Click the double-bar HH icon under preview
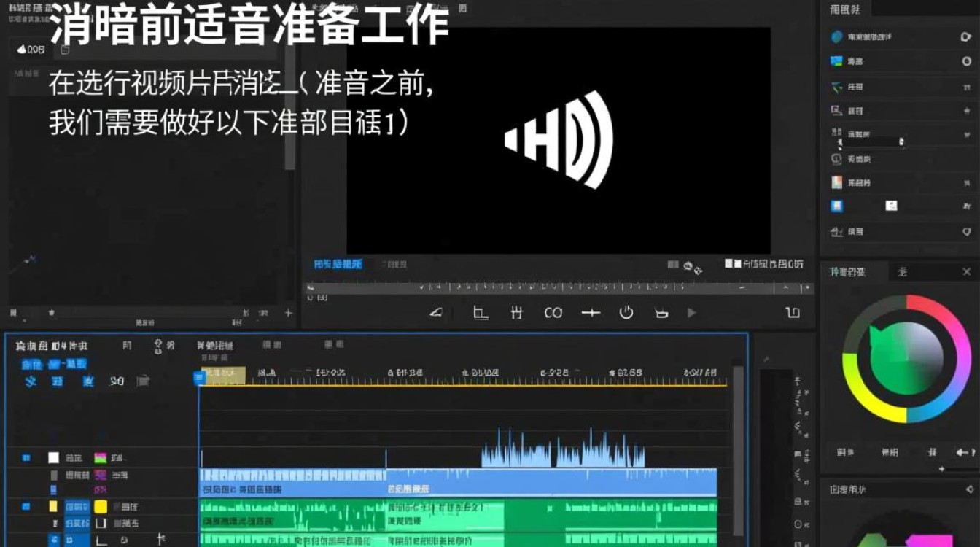The height and width of the screenshot is (547, 980). click(x=517, y=313)
